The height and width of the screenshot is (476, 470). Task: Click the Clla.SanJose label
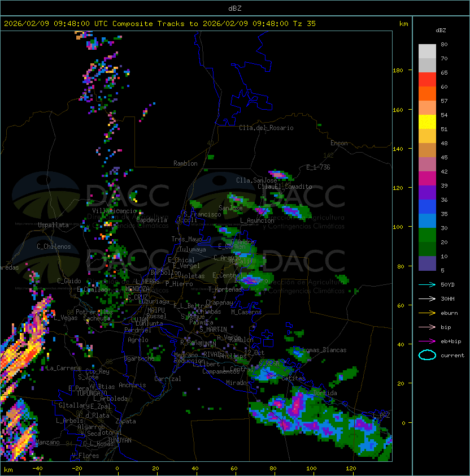256,180
